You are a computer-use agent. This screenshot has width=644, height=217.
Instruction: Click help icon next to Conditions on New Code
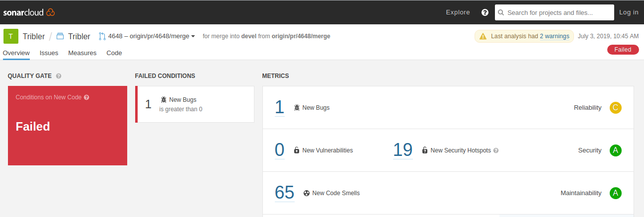tap(86, 97)
